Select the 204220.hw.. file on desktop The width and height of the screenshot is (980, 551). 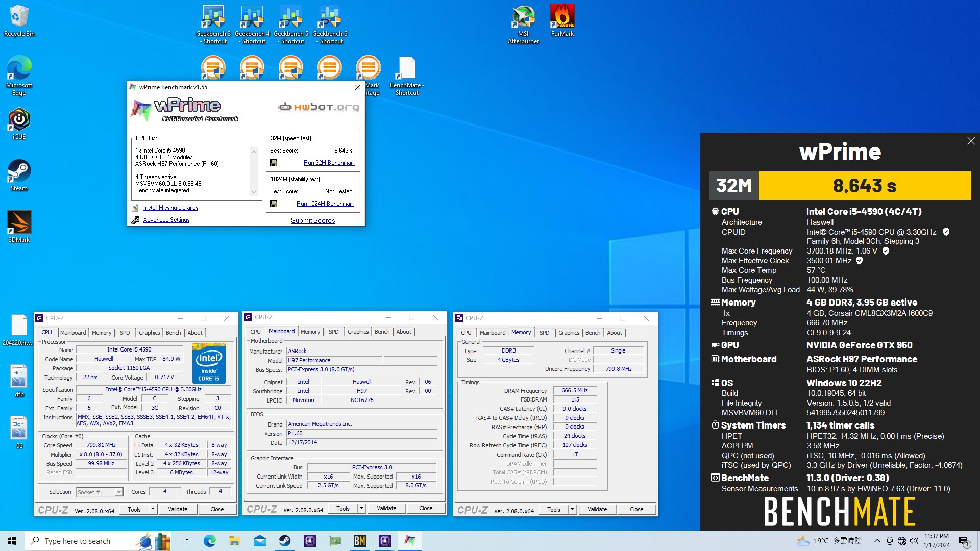19,330
